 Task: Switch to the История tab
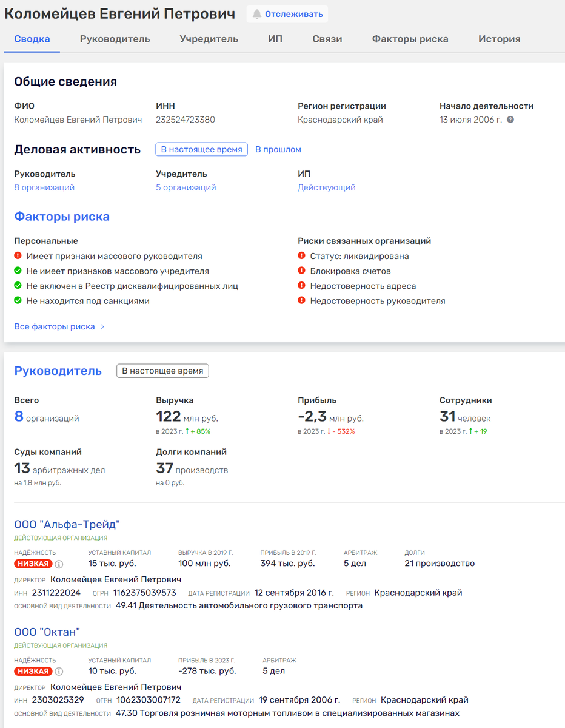pos(500,39)
